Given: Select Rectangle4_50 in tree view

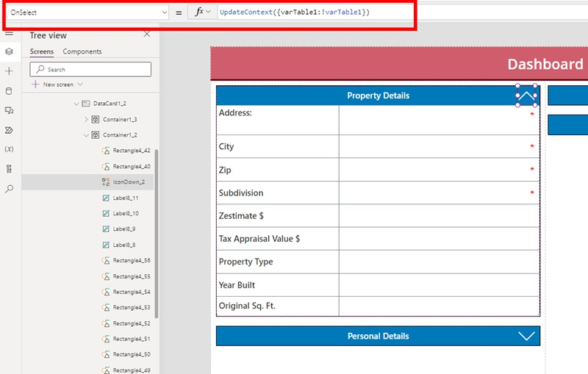Looking at the screenshot, I should pyautogui.click(x=132, y=354).
